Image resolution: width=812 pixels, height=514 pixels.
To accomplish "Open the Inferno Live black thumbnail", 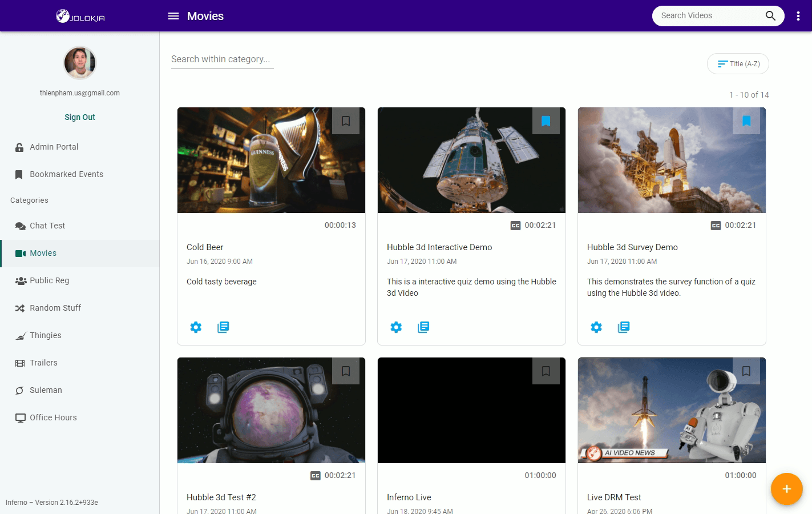I will click(471, 410).
